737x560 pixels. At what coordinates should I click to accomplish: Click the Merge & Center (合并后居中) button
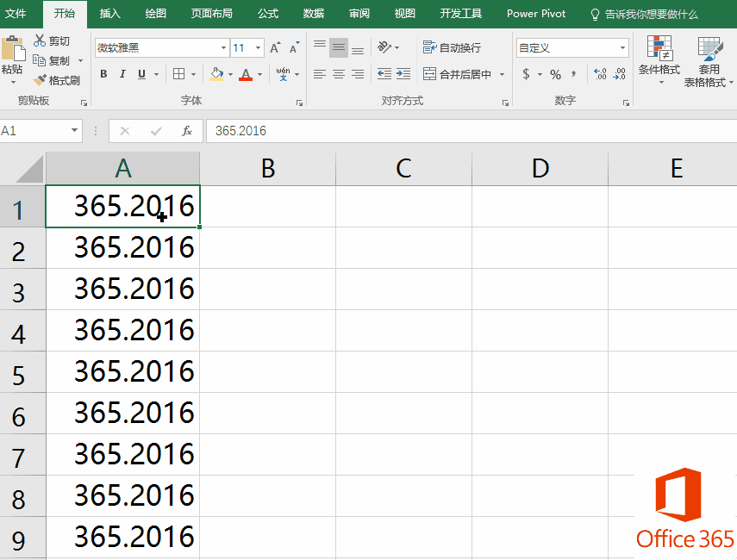[x=457, y=74]
